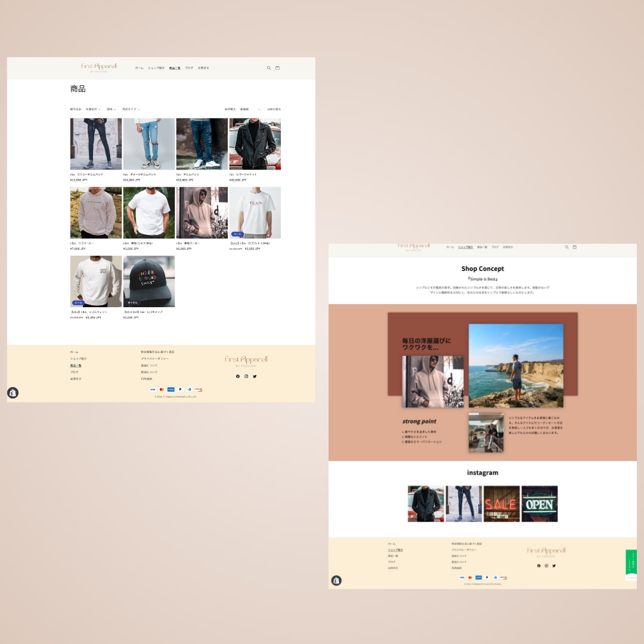Open Facebook icon in Shop Concept page footer
Viewport: 644px width, 644px height.
click(539, 565)
